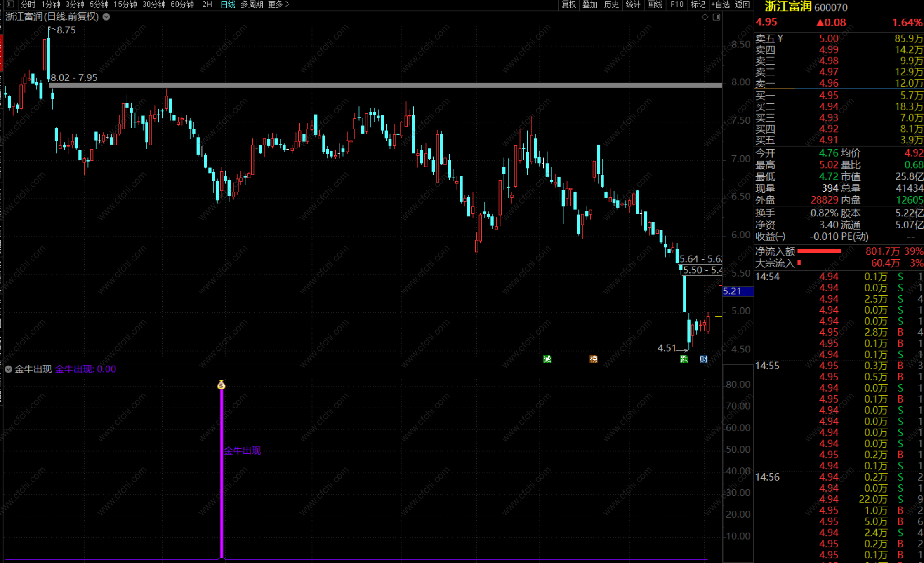This screenshot has width=924, height=563.
Task: Open the F10 company info
Action: [x=676, y=5]
